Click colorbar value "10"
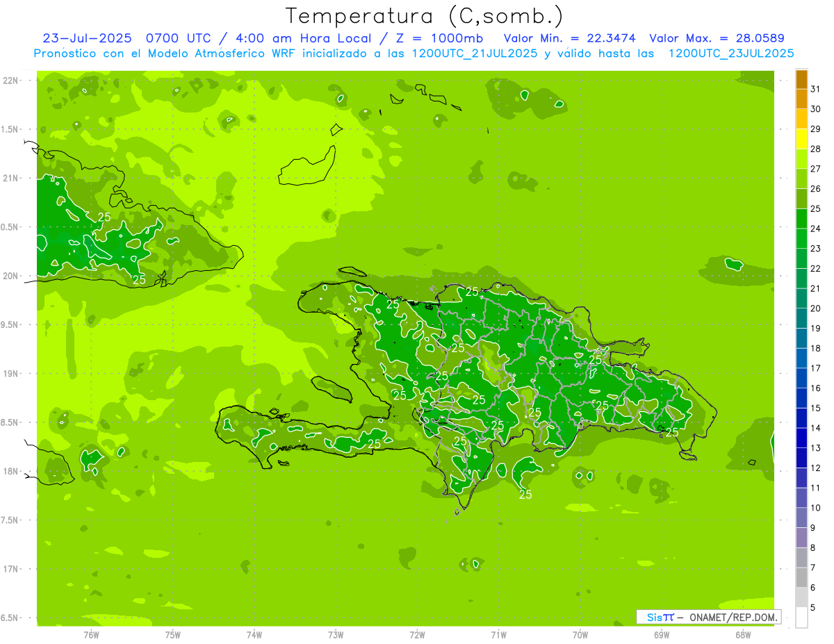834x644 pixels. coord(816,508)
